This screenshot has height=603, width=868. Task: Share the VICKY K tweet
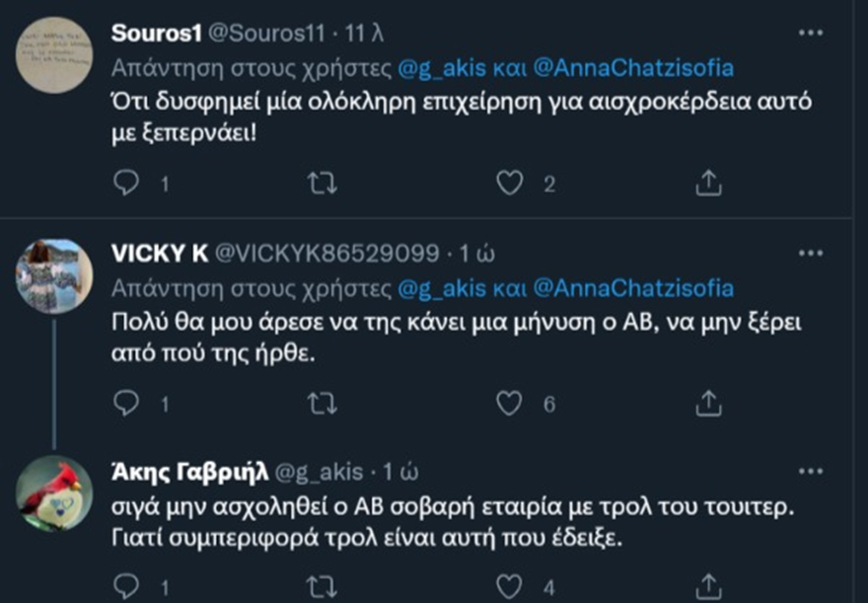[x=707, y=402]
